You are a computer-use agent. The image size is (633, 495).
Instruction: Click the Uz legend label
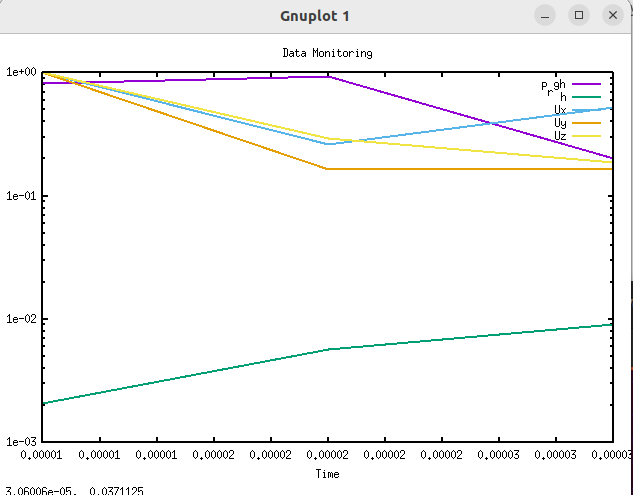coord(560,135)
